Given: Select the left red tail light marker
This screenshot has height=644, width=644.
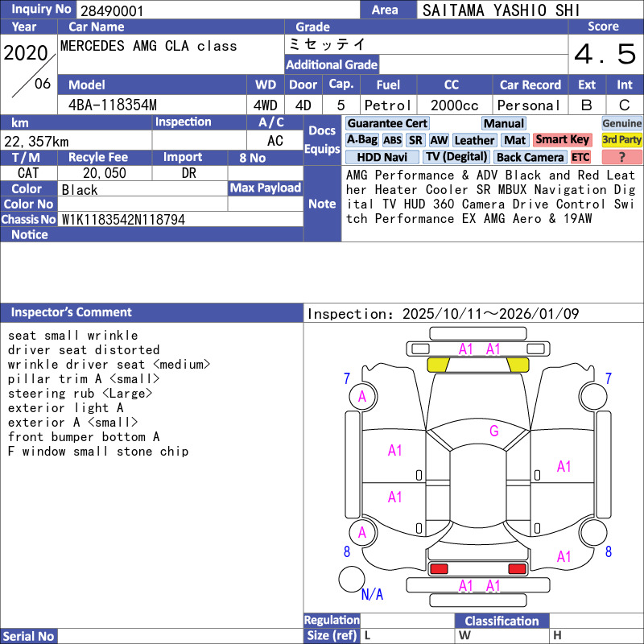Looking at the screenshot, I should (x=439, y=569).
